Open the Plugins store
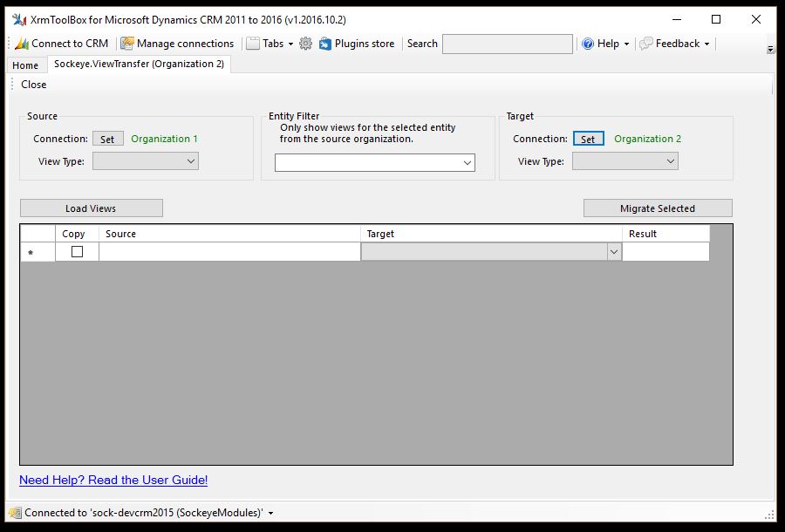 click(x=357, y=44)
